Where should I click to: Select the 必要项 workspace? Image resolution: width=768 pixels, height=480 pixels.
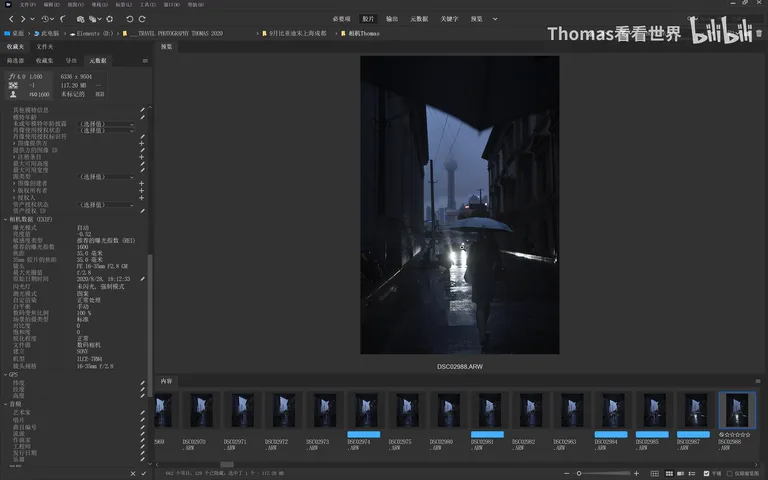click(341, 19)
